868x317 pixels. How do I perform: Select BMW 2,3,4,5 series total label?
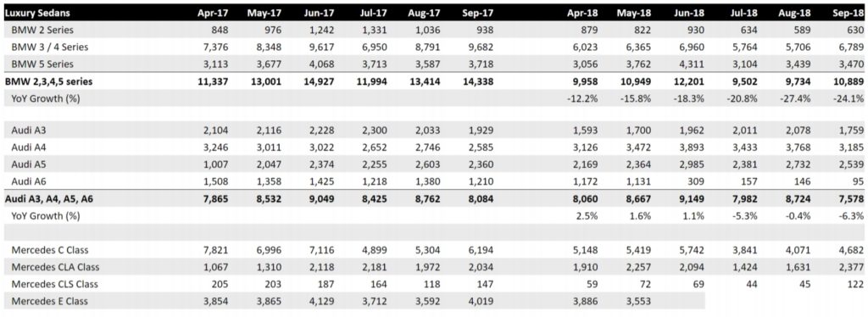pyautogui.click(x=48, y=81)
